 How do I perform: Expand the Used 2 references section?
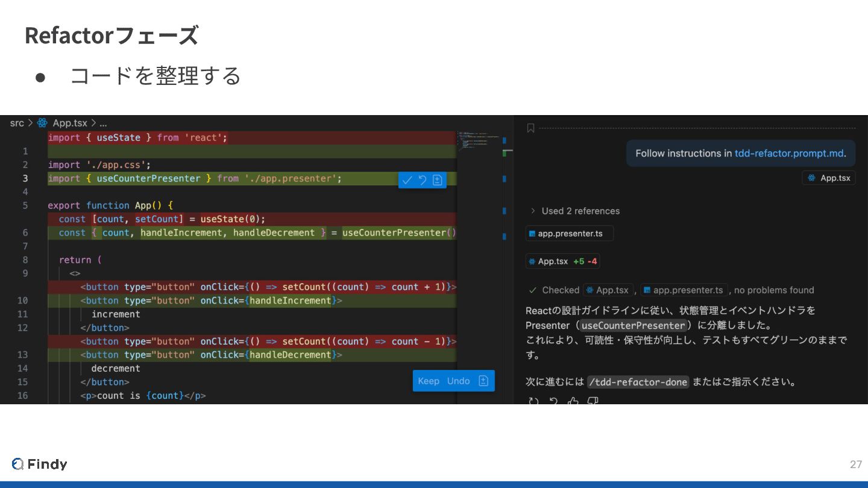point(575,211)
